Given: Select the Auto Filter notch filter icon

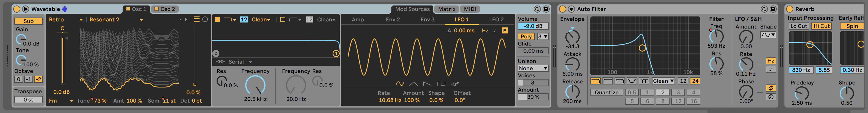Looking at the screenshot, I should click(x=632, y=81).
